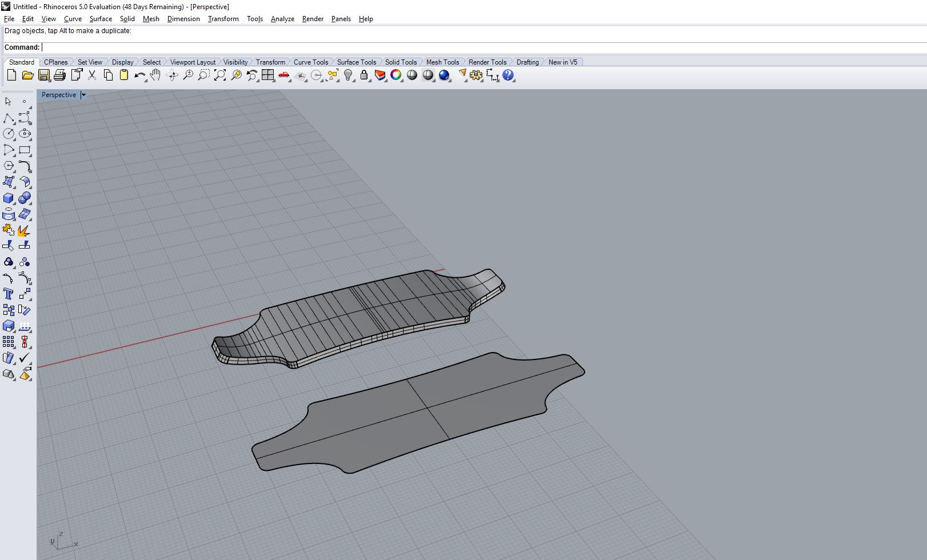Switch to four viewports layout icon

pos(267,75)
